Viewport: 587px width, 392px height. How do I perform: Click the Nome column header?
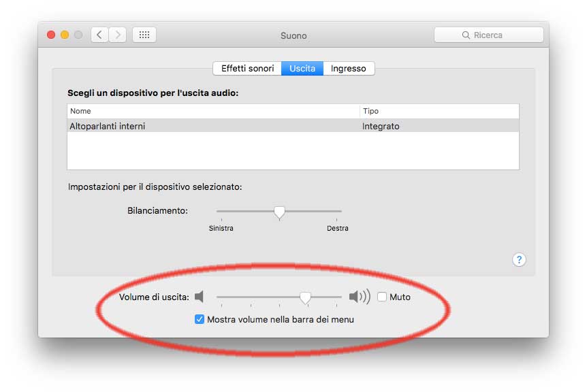point(213,111)
